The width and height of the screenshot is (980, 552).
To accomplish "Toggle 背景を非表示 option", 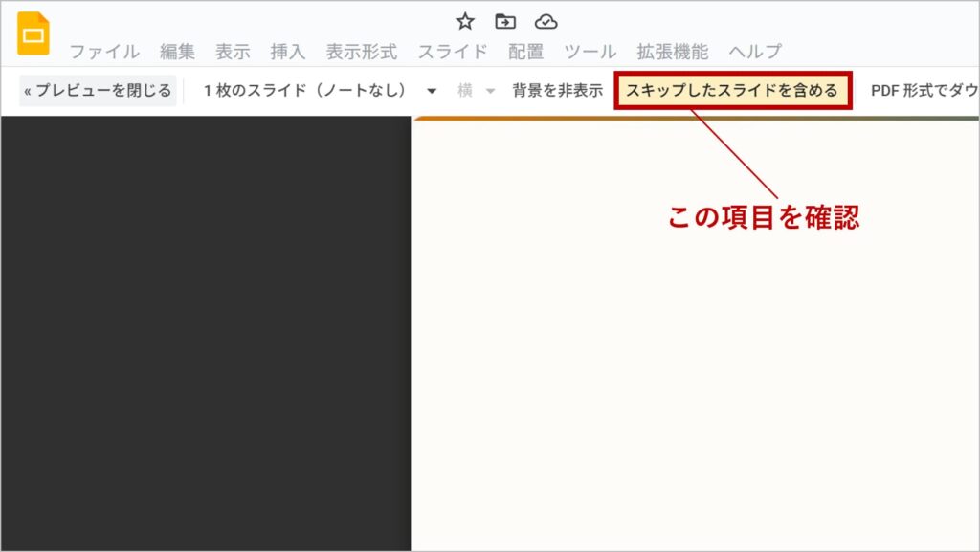I will coord(557,91).
